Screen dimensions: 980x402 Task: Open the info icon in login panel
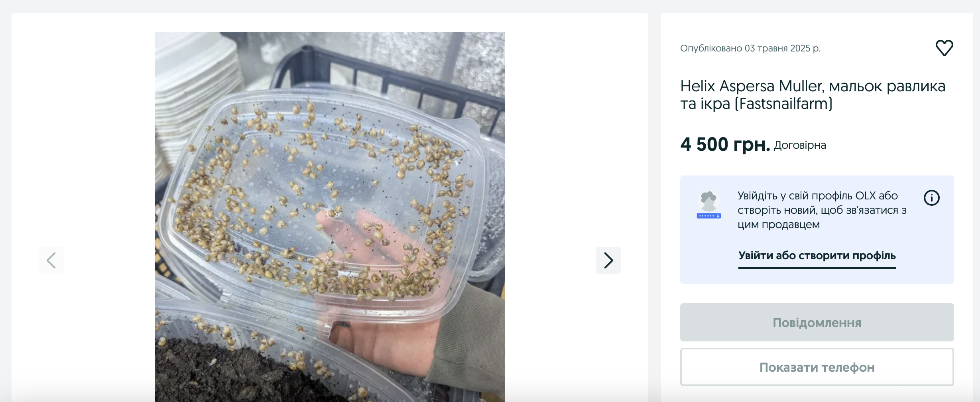click(931, 198)
